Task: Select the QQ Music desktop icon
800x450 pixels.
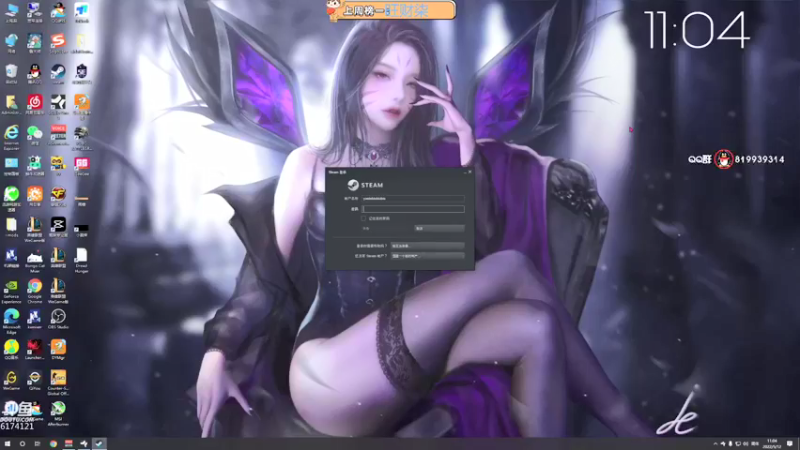Action: click(x=11, y=349)
